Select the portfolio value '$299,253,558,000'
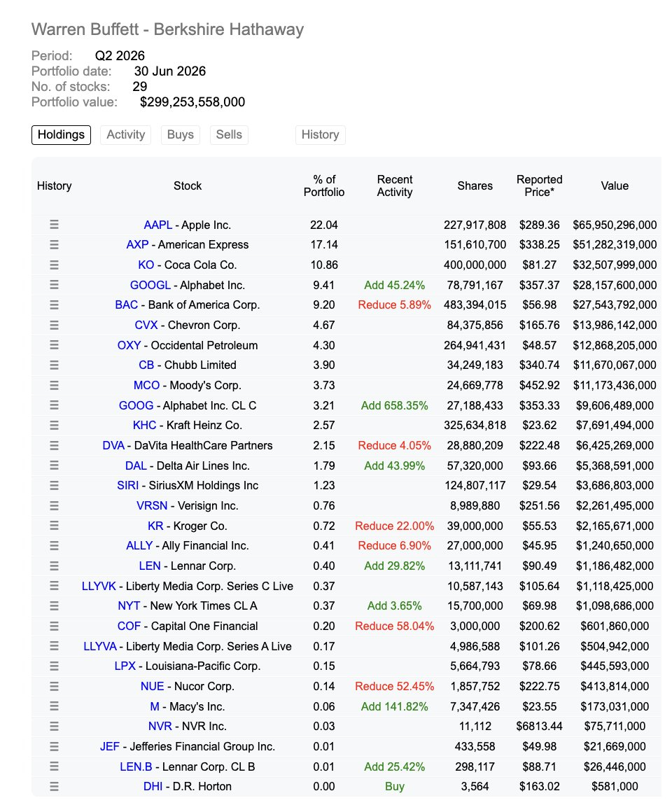The image size is (672, 812). pyautogui.click(x=192, y=102)
